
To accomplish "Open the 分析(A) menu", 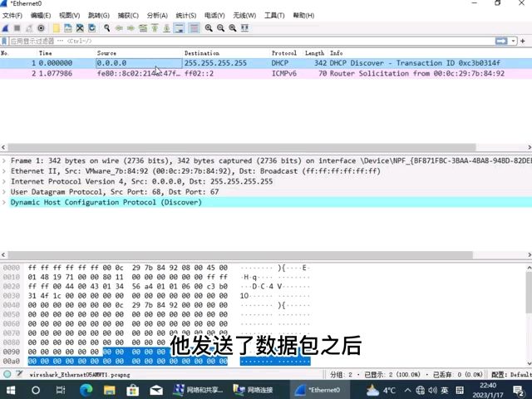I will 157,16.
